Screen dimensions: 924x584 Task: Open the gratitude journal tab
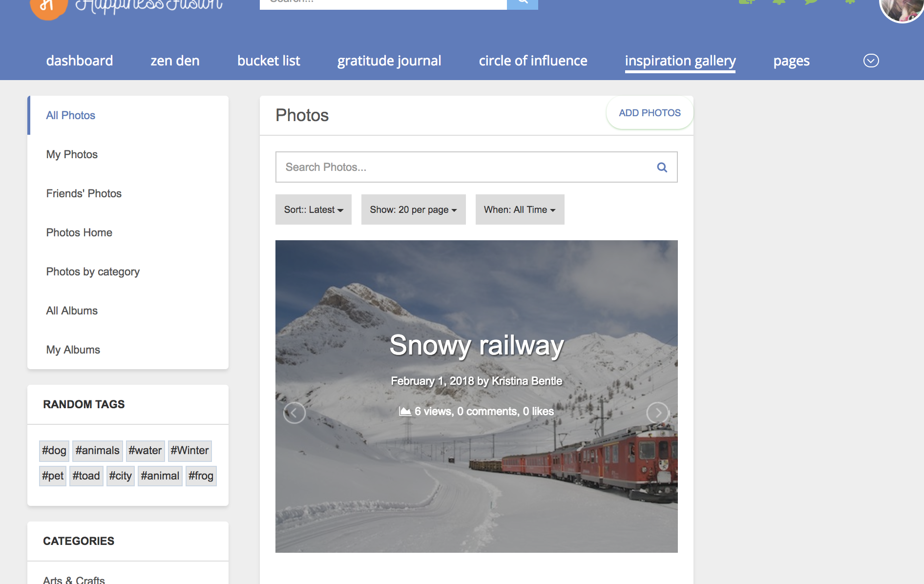[389, 61]
